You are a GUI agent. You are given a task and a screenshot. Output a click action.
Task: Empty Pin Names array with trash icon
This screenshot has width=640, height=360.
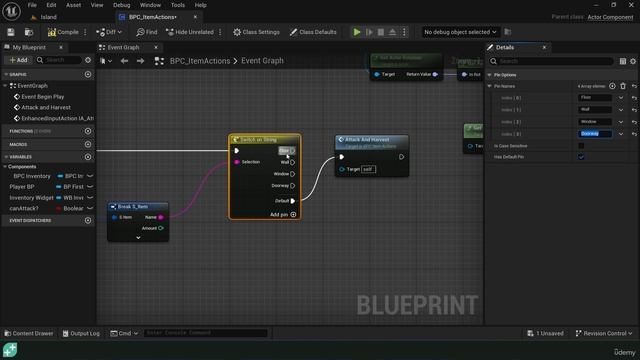[623, 86]
